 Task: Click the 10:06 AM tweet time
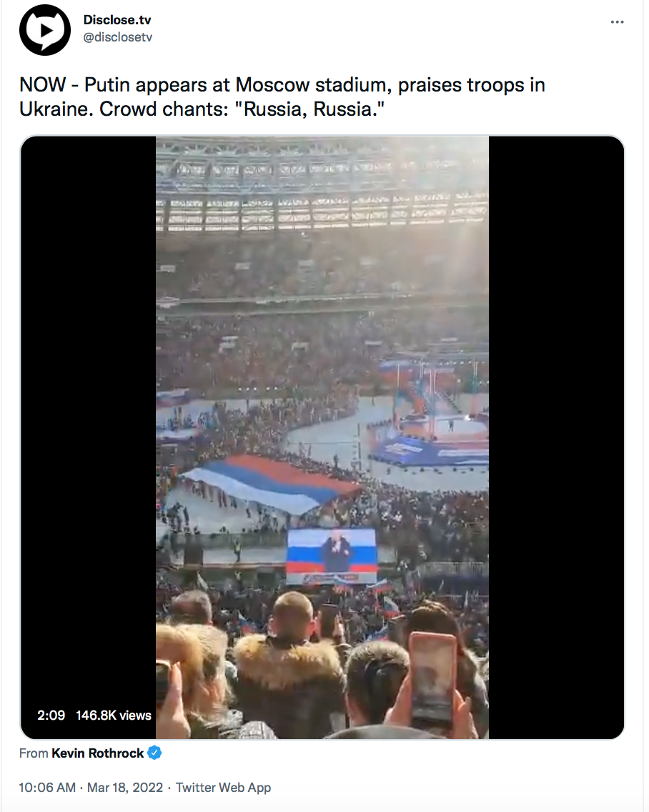[x=47, y=788]
